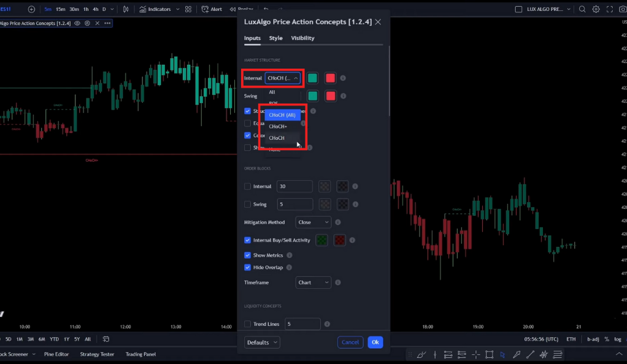Pick the green Internal structure color swatch
This screenshot has width=627, height=364.
[312, 78]
